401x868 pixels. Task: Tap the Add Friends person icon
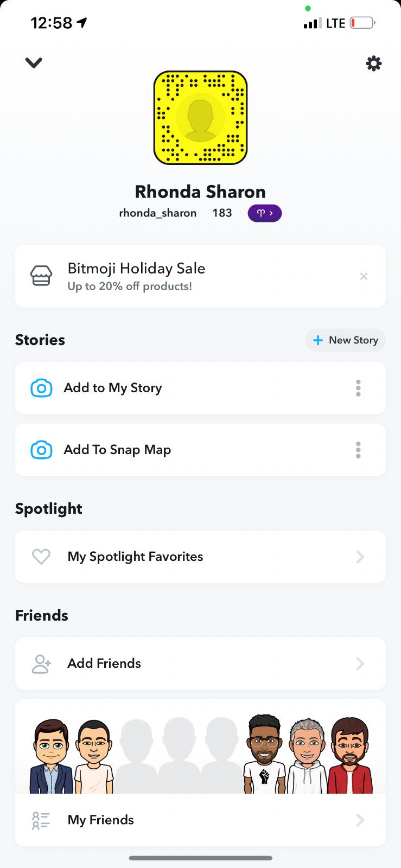click(x=41, y=663)
